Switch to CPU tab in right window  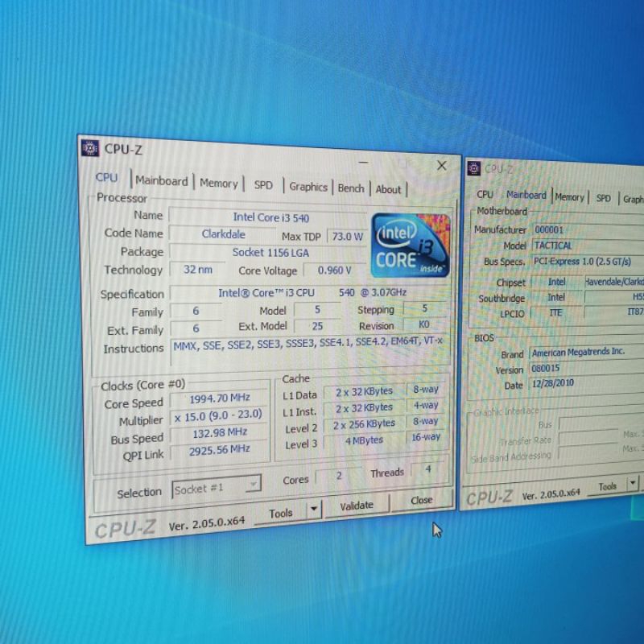485,194
